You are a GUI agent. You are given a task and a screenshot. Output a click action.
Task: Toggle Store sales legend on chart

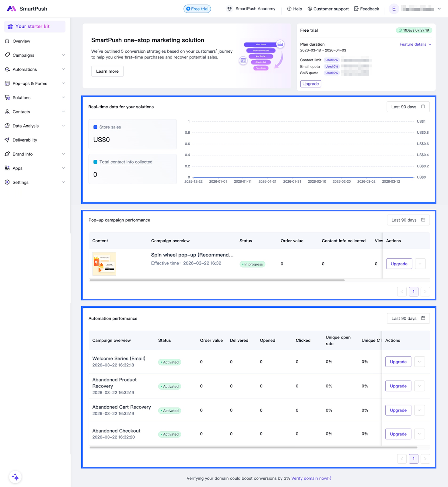[x=96, y=127]
